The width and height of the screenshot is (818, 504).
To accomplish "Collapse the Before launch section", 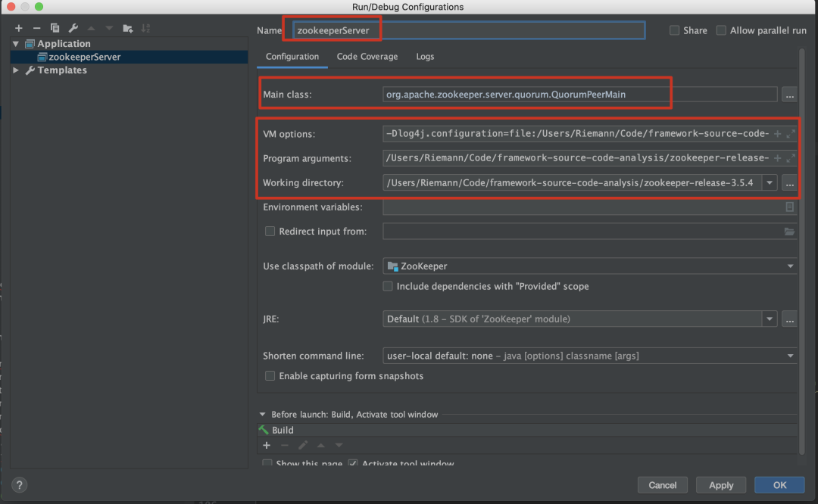I will [262, 415].
